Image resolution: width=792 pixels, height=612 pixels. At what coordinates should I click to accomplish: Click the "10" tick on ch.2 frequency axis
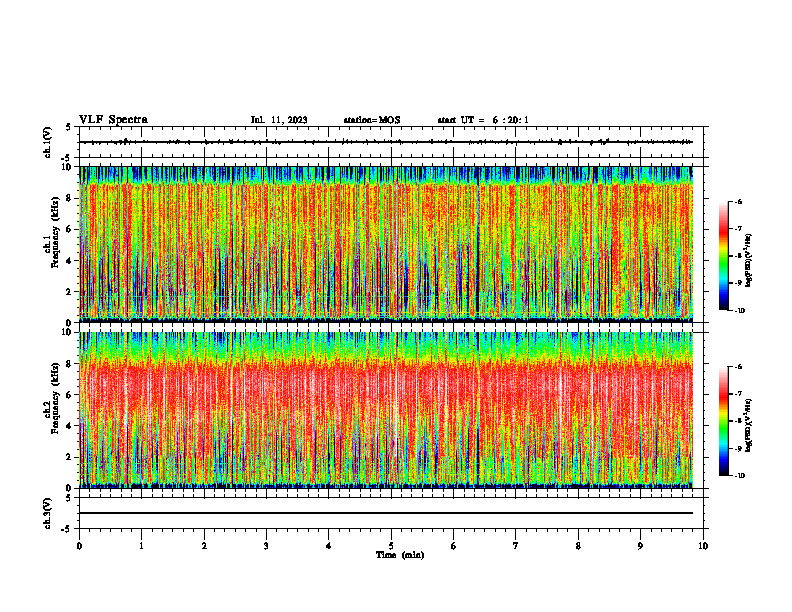click(67, 333)
